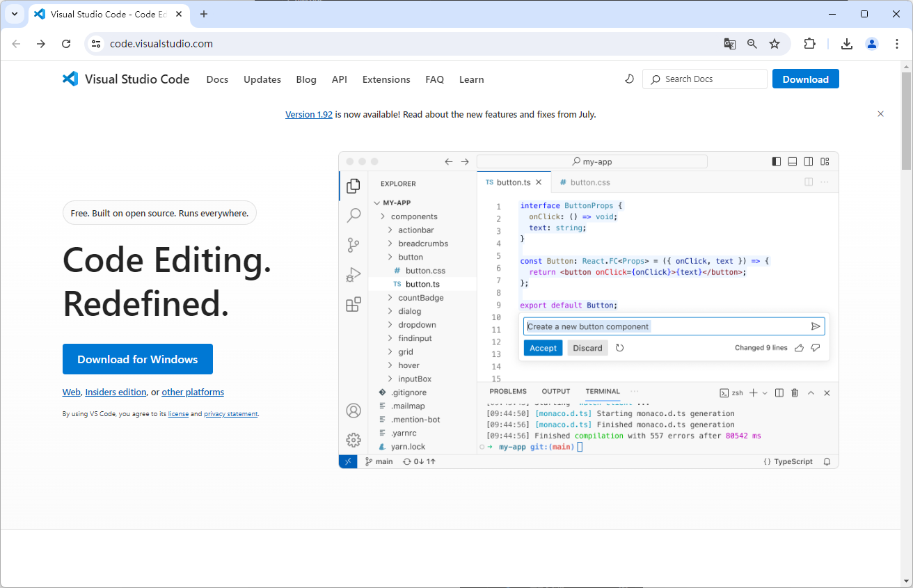Switch to the PROBLEMS panel tab
The width and height of the screenshot is (913, 588).
coord(508,391)
